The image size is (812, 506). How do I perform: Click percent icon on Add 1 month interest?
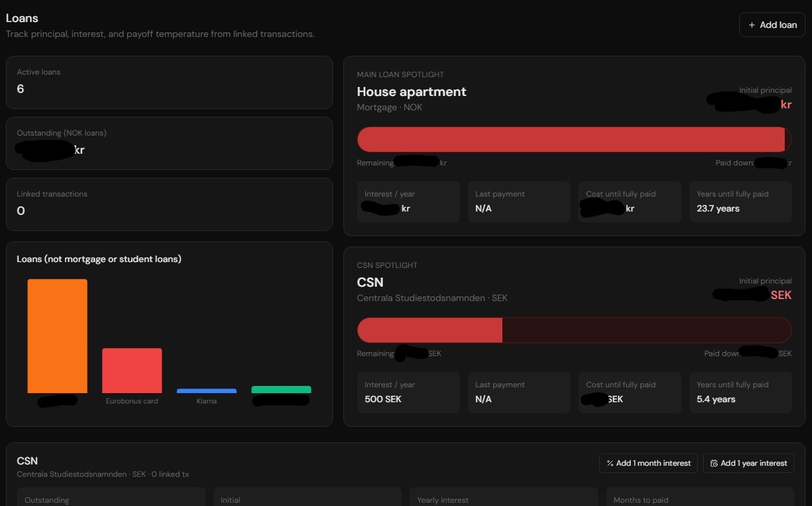click(x=610, y=463)
